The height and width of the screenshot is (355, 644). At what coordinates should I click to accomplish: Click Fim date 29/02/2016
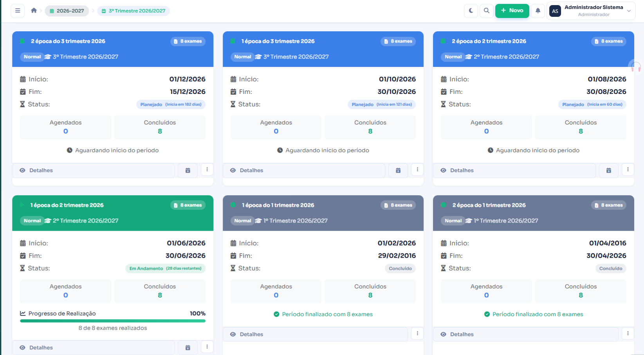pos(397,256)
